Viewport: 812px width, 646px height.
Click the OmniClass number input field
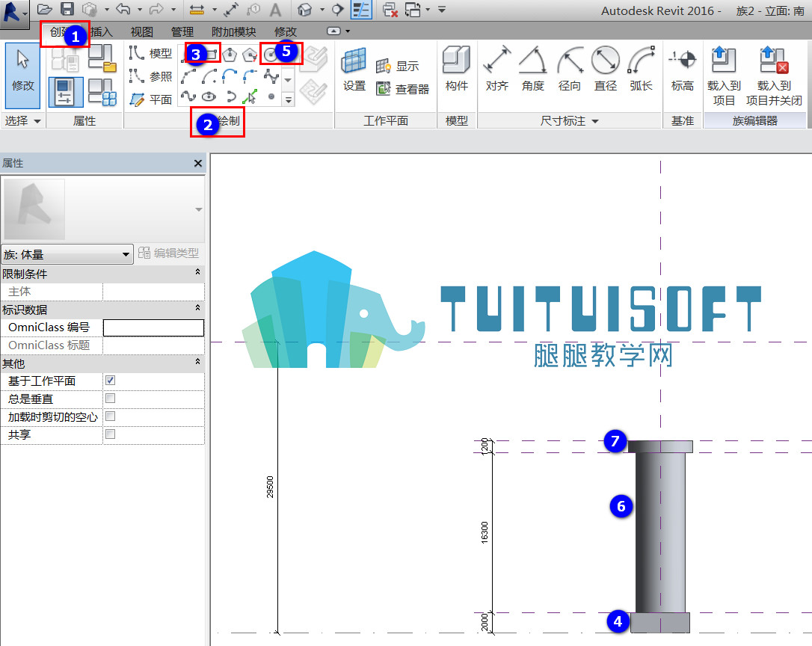pos(153,327)
